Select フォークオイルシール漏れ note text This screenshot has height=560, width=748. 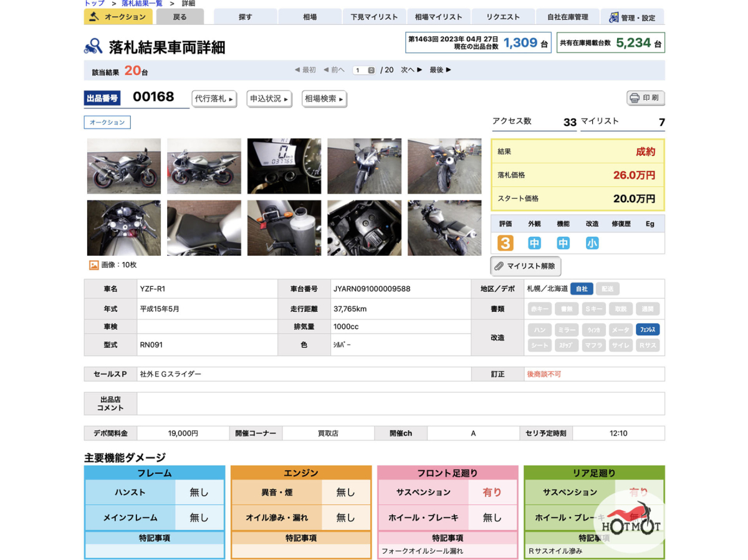[423, 551]
